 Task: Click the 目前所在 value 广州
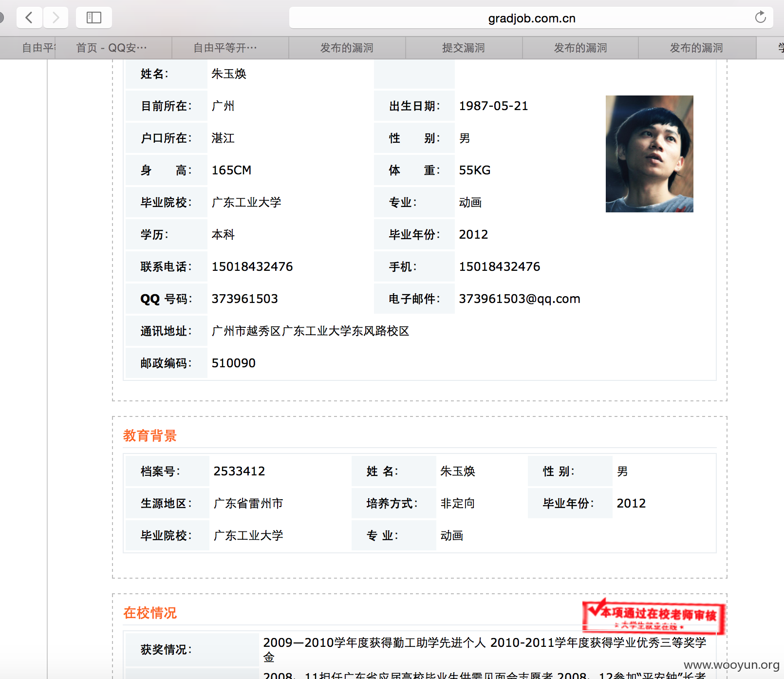click(x=223, y=106)
